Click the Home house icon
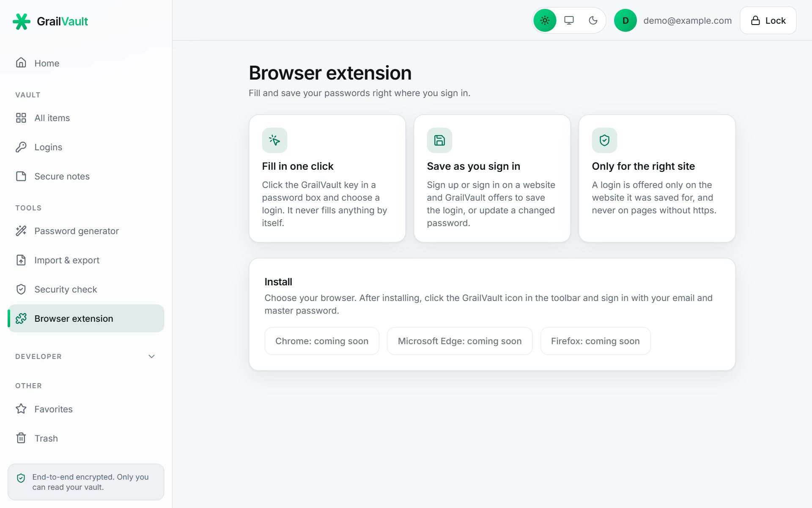This screenshot has height=508, width=812. point(21,63)
